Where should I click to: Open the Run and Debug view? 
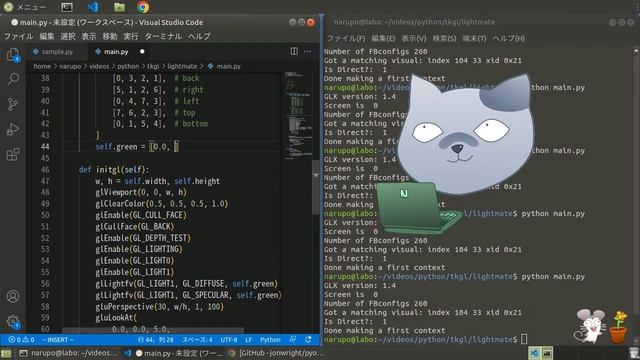click(13, 129)
